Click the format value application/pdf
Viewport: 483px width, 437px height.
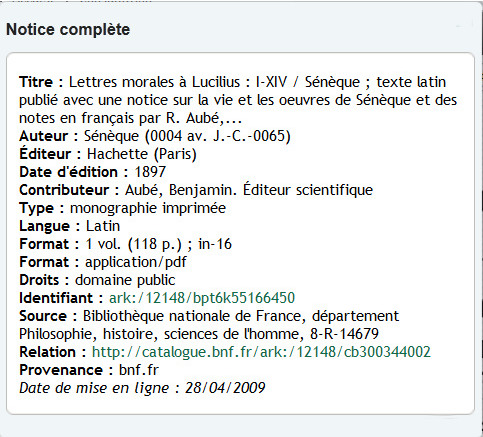point(136,262)
